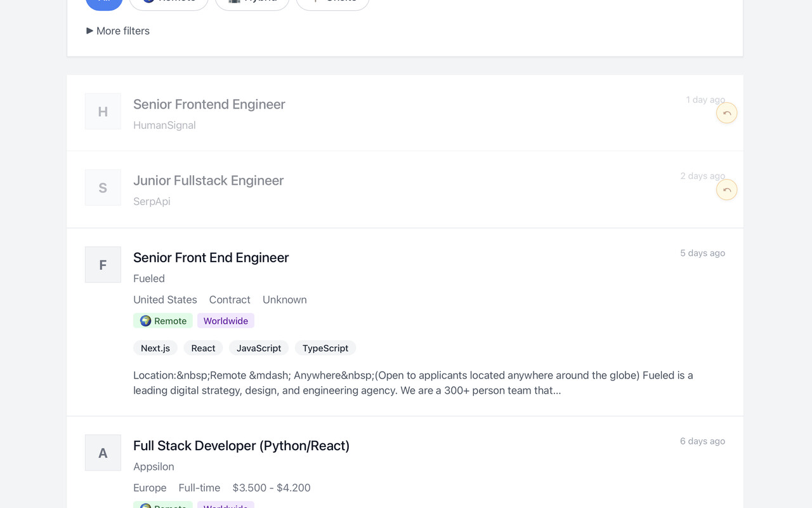The image size is (812, 508).
Task: Click the HumanSignal 'H' company logo
Action: (103, 111)
